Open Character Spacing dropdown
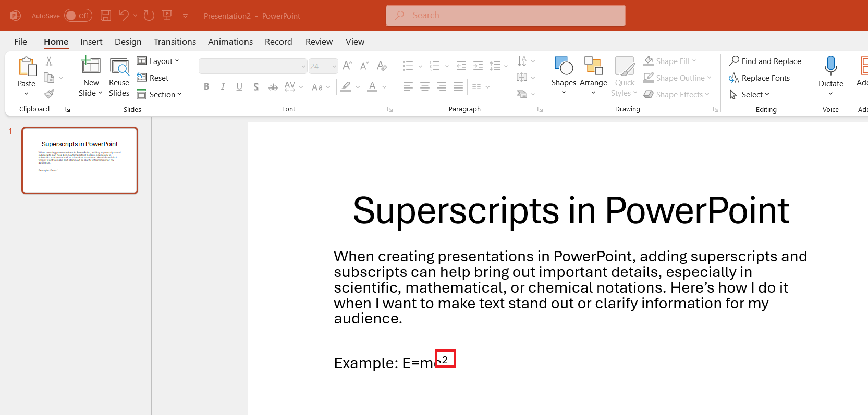The width and height of the screenshot is (868, 415). point(294,87)
